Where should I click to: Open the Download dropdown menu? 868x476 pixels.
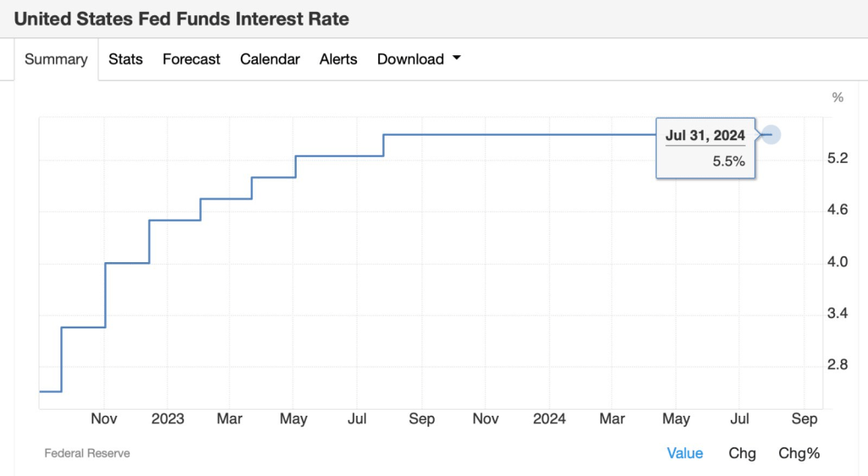point(411,59)
